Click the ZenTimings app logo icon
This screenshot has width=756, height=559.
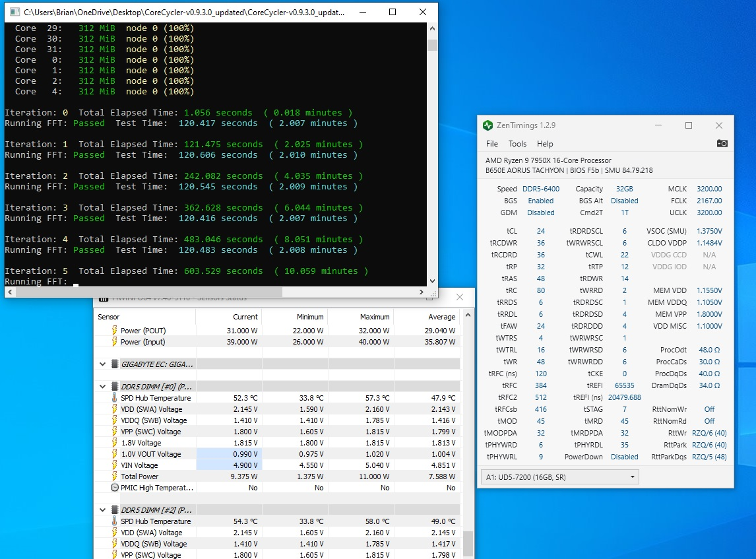coord(488,125)
